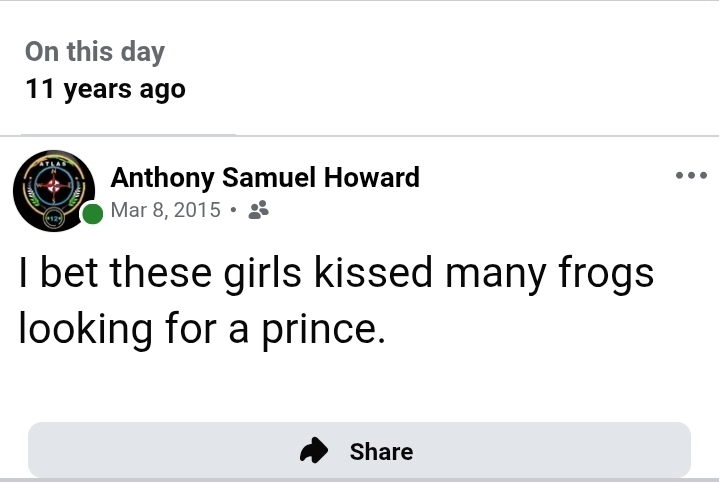Open Anthony Samuel Howard's profile picture
Image resolution: width=720 pixels, height=482 pixels.
(54, 192)
